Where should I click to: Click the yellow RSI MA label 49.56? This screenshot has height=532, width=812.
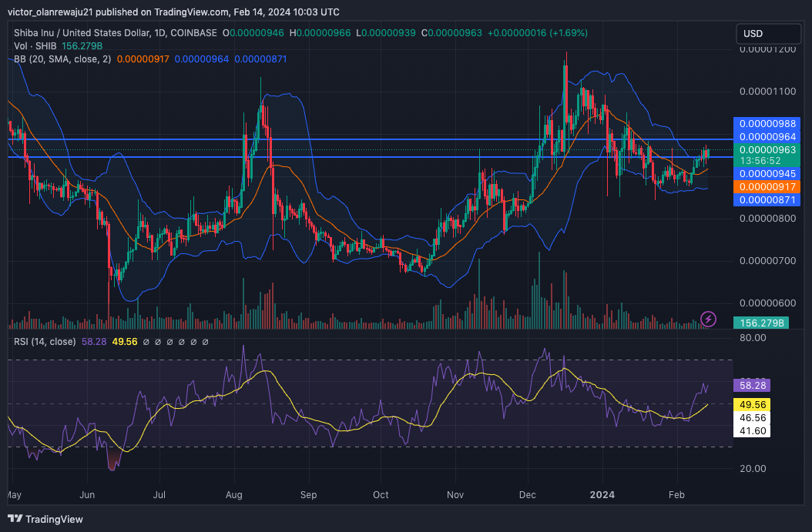(752, 405)
